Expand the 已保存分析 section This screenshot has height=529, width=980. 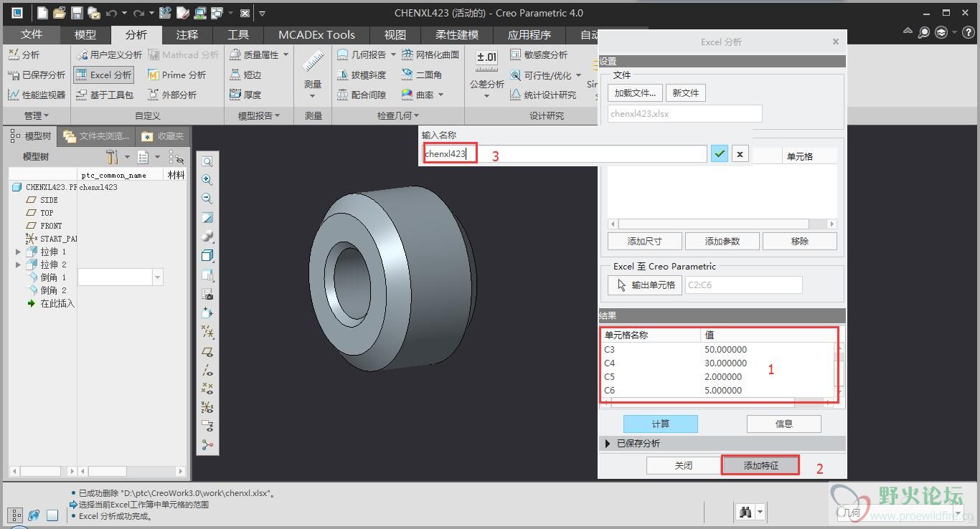(608, 444)
